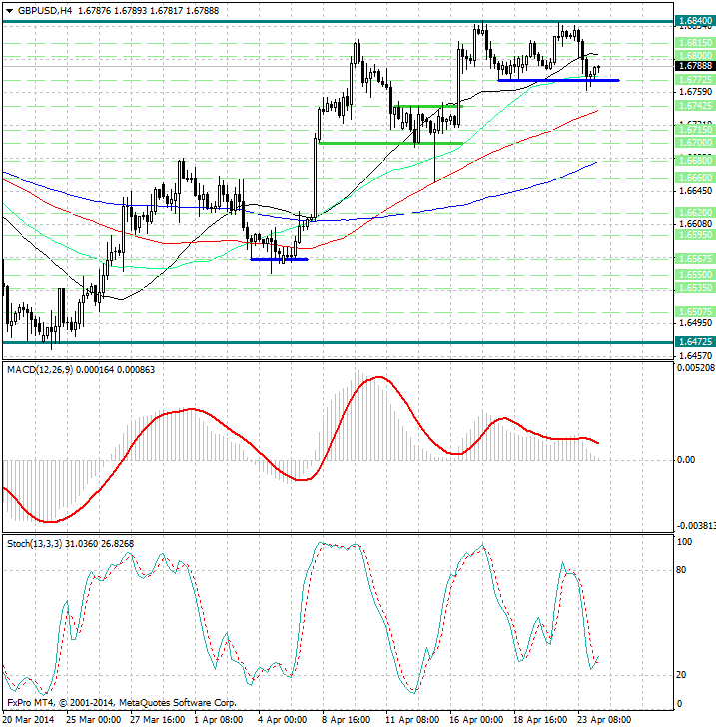Click the 4 Apr 00:00 time label
The width and height of the screenshot is (716, 728).
click(283, 720)
